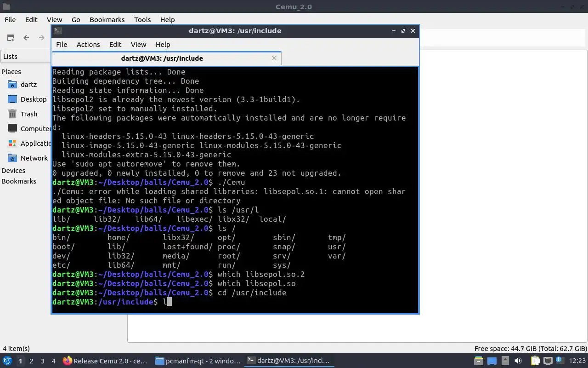Open the terminal Edit menu
Image resolution: width=588 pixels, height=368 pixels.
[115, 45]
